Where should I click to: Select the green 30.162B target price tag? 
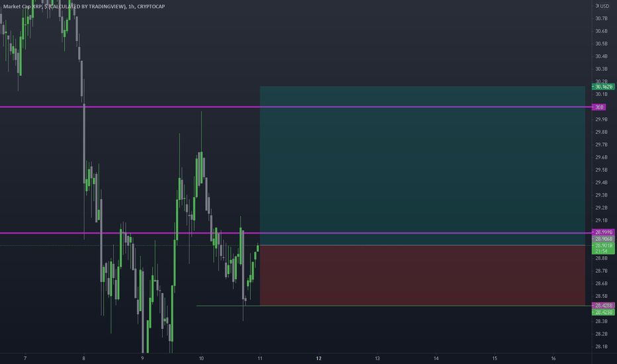point(603,87)
